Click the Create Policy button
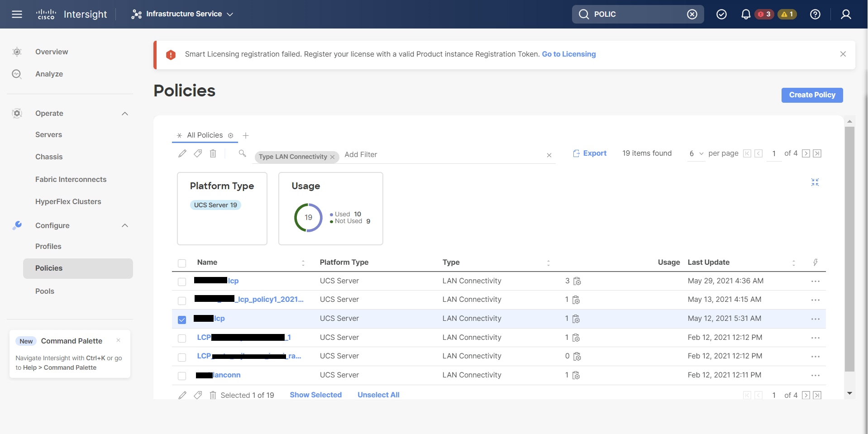868x434 pixels. 812,95
